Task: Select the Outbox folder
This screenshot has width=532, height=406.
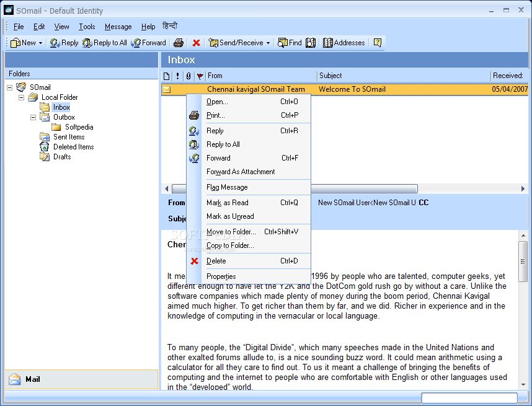Action: pos(64,117)
